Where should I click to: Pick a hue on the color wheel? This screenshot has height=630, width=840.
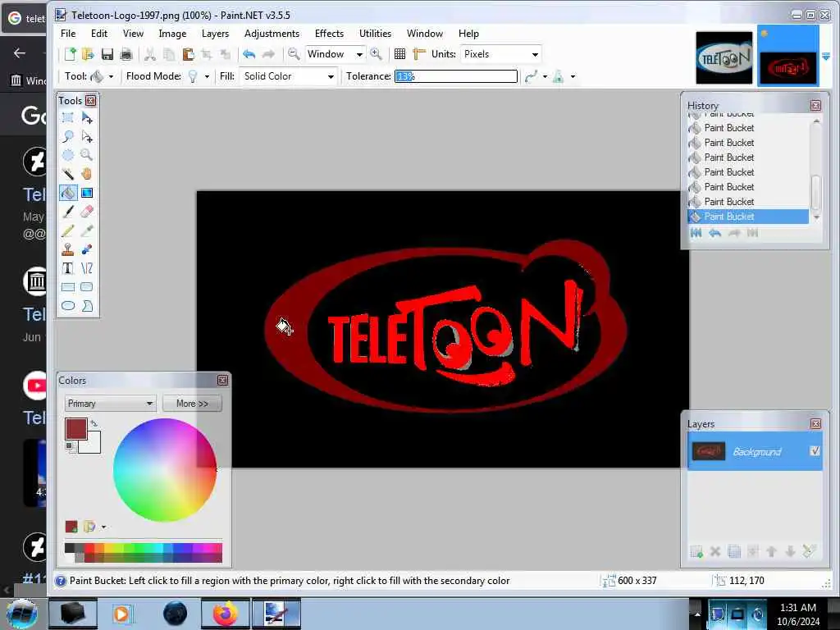click(x=165, y=470)
